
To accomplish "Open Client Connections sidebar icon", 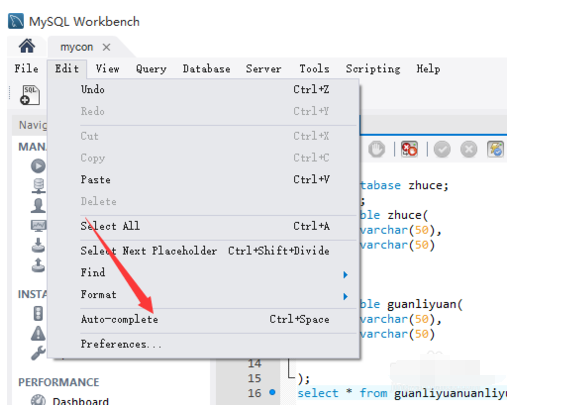I will pos(38,185).
